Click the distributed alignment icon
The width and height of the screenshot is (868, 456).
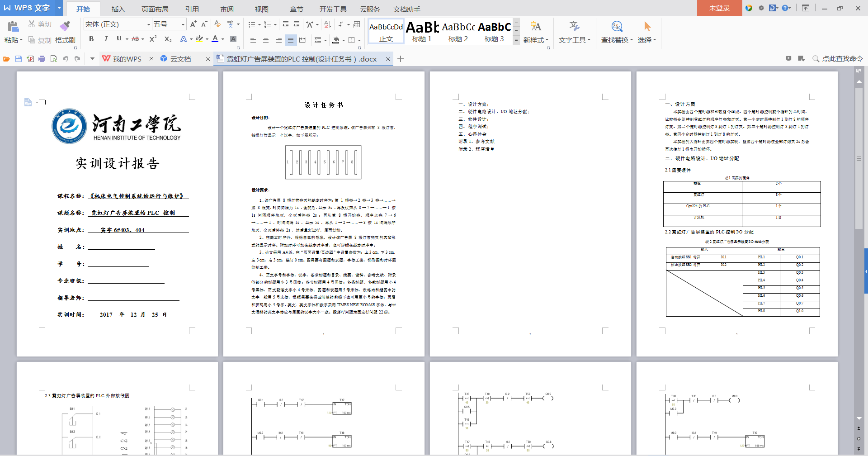[303, 40]
